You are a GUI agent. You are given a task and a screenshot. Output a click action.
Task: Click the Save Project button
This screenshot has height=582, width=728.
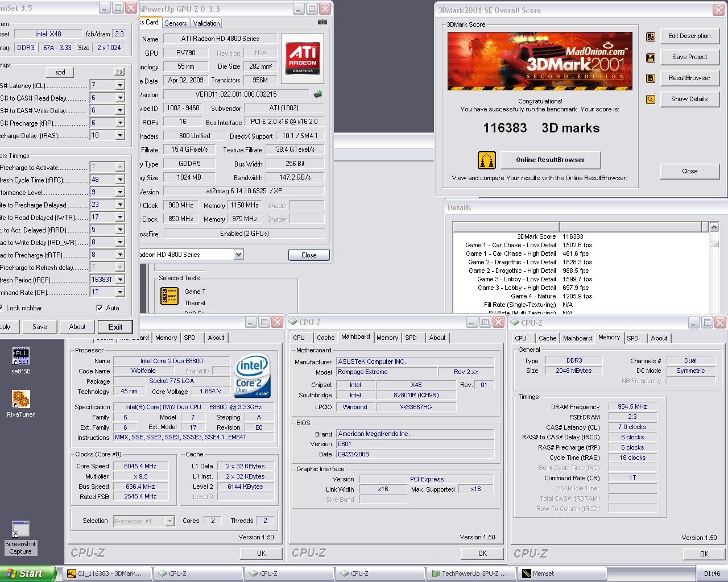coord(689,57)
